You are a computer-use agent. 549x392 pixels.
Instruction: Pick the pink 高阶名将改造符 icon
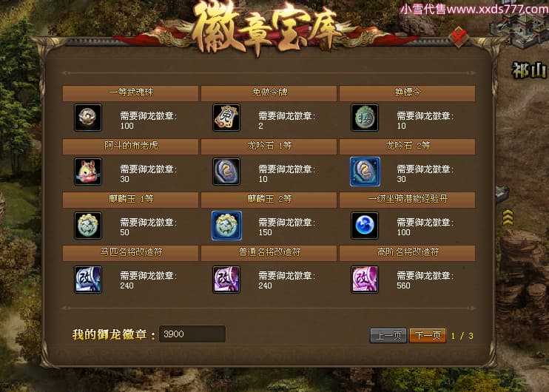[x=365, y=280]
